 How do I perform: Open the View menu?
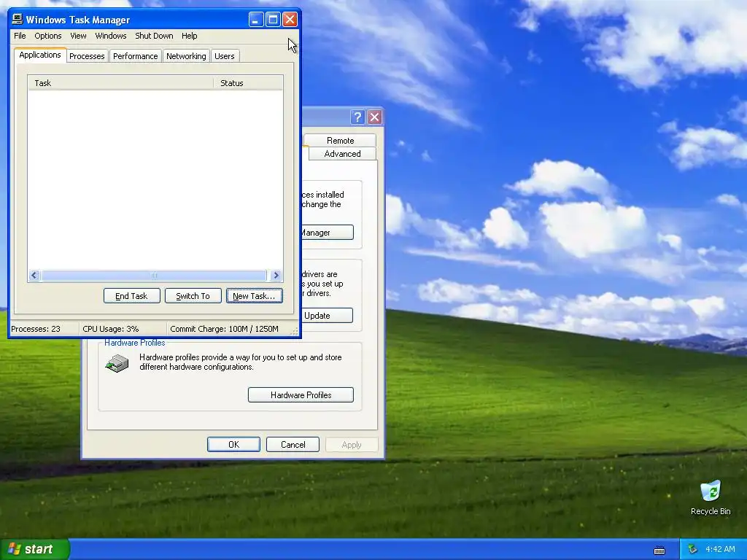click(78, 36)
